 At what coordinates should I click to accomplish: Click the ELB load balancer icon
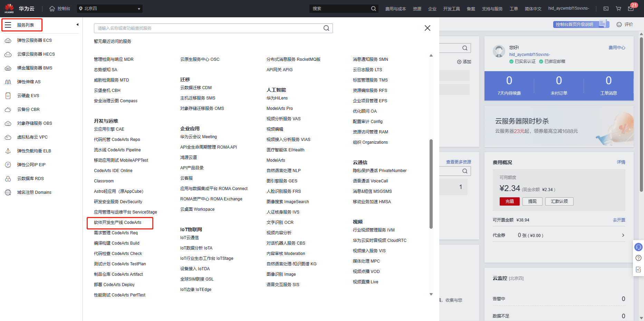[x=8, y=151]
